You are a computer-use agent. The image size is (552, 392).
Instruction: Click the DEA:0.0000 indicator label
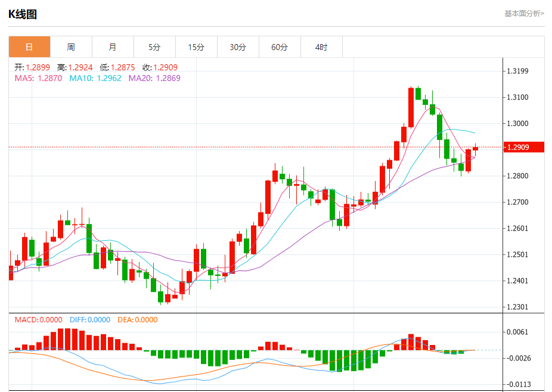(x=137, y=320)
